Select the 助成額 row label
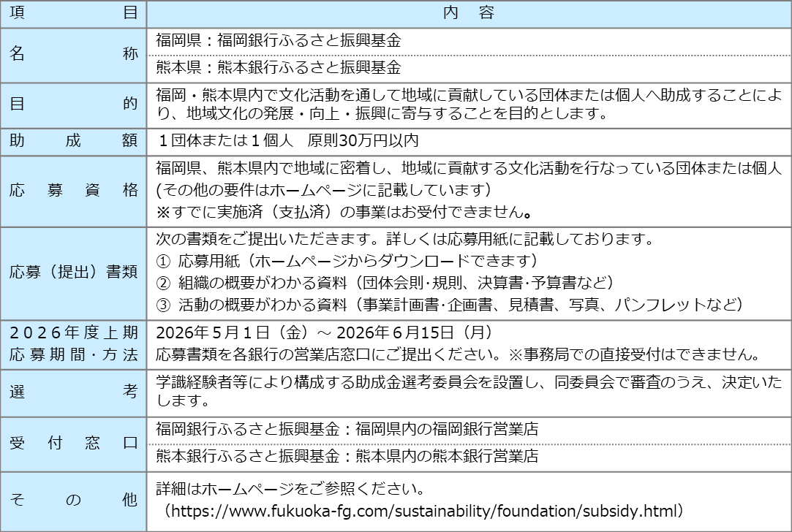Screen dimensions: 792x532 pyautogui.click(x=73, y=140)
